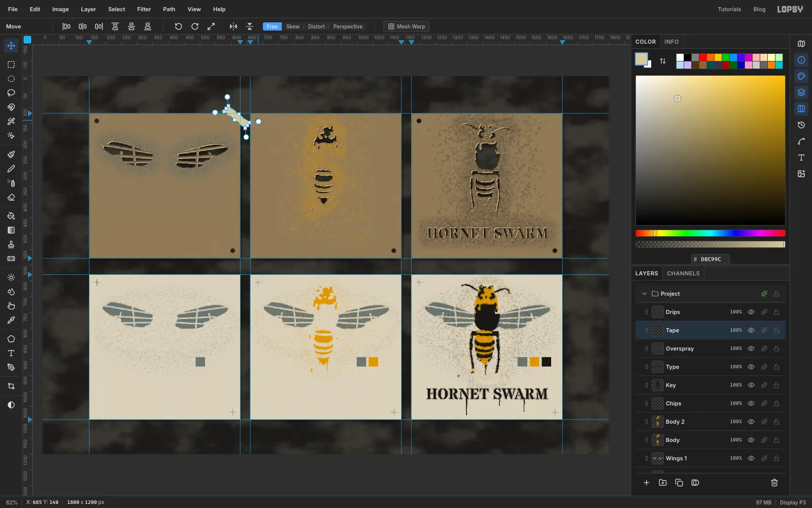This screenshot has height=508, width=812.
Task: Open the Tutorials link
Action: click(729, 9)
